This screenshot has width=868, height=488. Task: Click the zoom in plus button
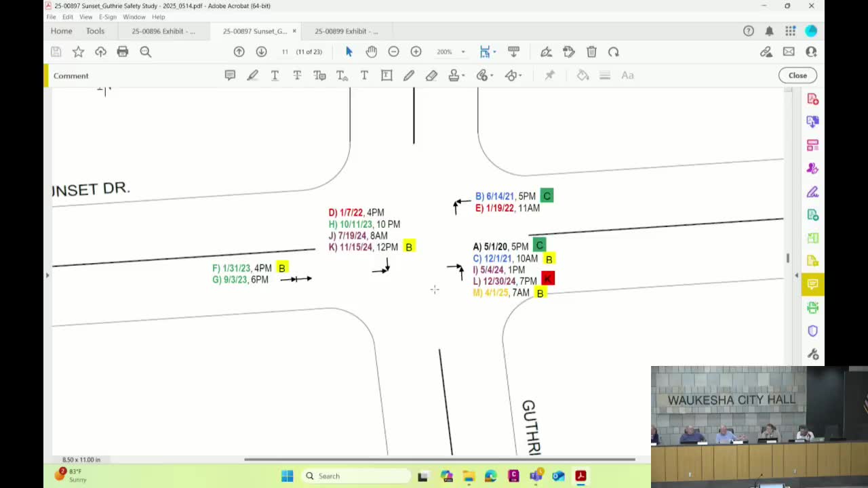pos(416,52)
